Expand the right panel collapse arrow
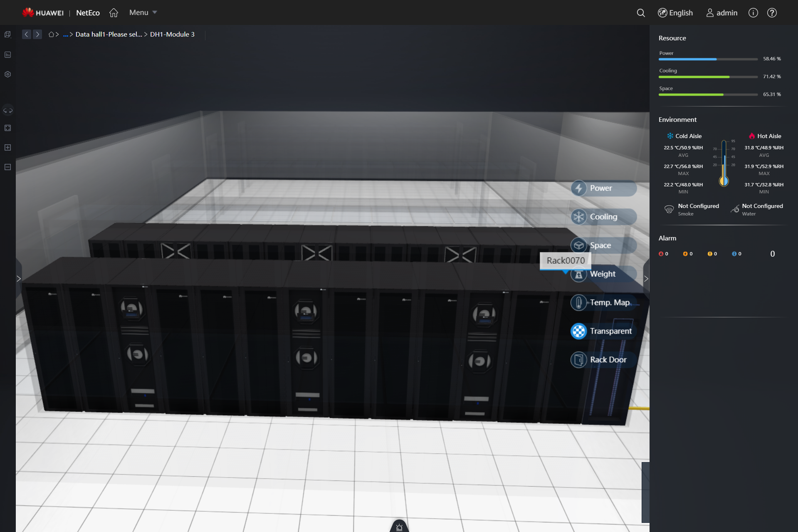 pyautogui.click(x=645, y=279)
